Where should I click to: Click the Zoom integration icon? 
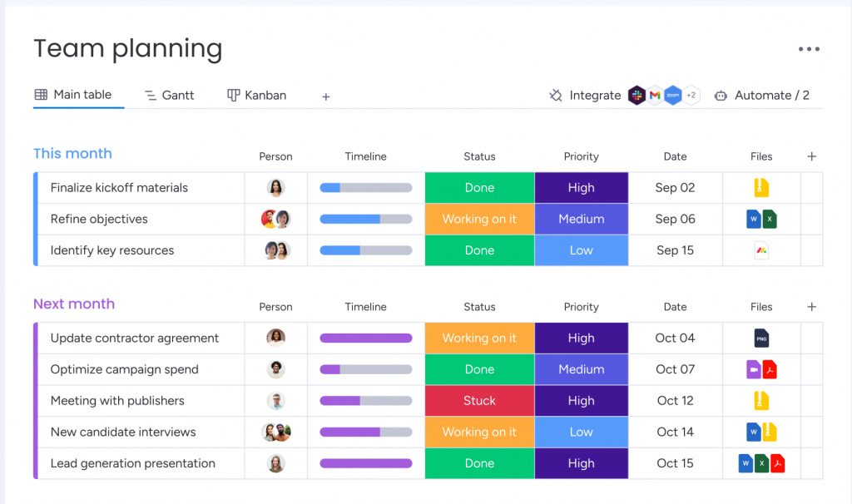[673, 96]
